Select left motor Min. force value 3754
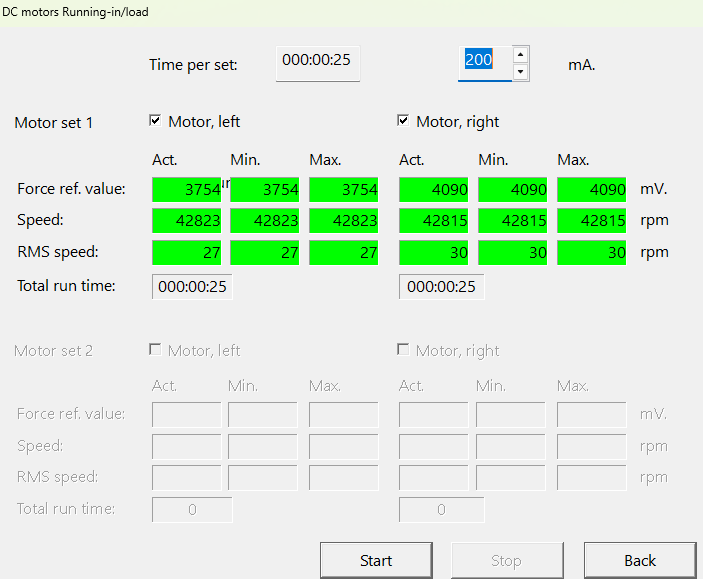 265,189
